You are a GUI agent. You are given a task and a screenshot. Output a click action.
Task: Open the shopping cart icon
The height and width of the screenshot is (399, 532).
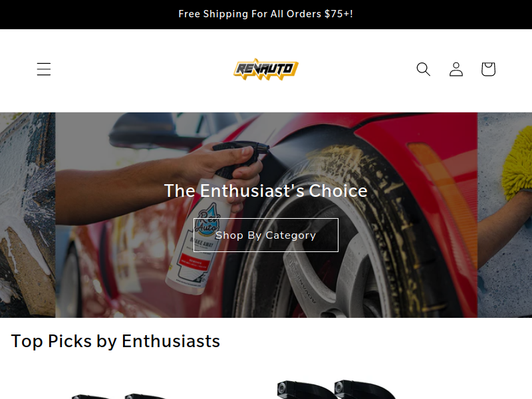(488, 69)
